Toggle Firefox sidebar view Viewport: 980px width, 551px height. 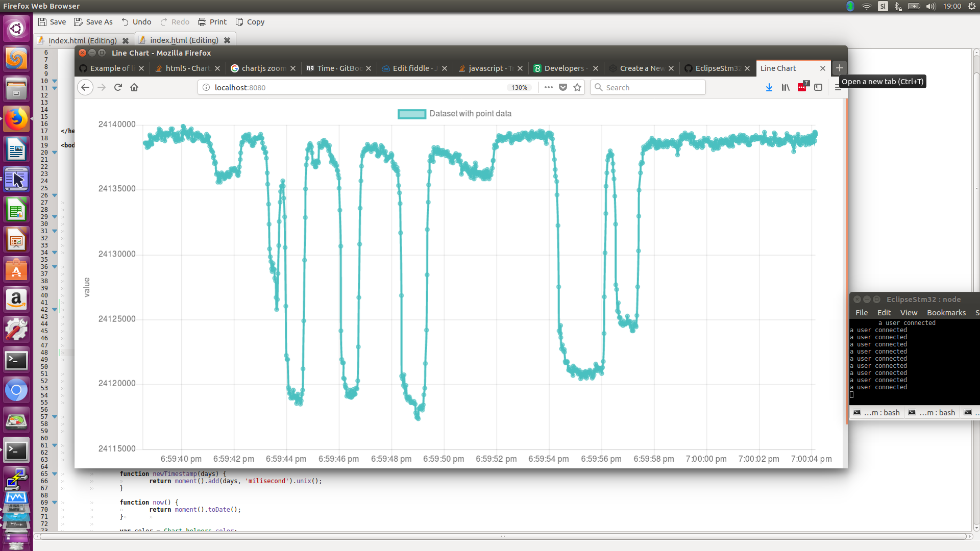(x=818, y=87)
